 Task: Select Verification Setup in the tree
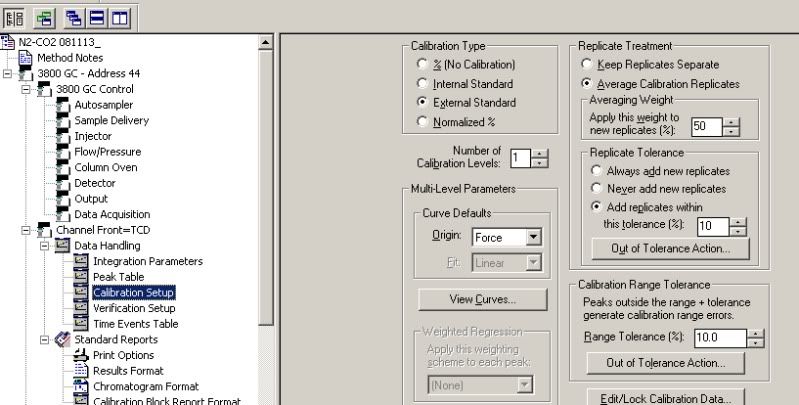[134, 308]
